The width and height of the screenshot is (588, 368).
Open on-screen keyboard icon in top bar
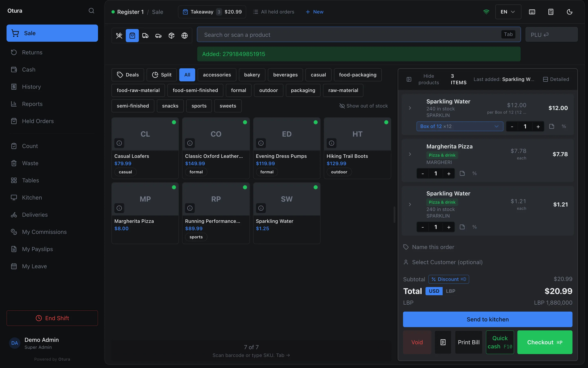(x=532, y=12)
